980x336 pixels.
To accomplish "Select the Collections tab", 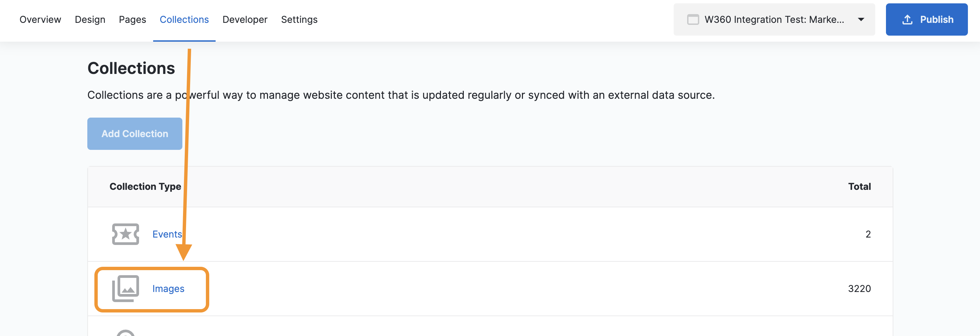I will pyautogui.click(x=184, y=20).
